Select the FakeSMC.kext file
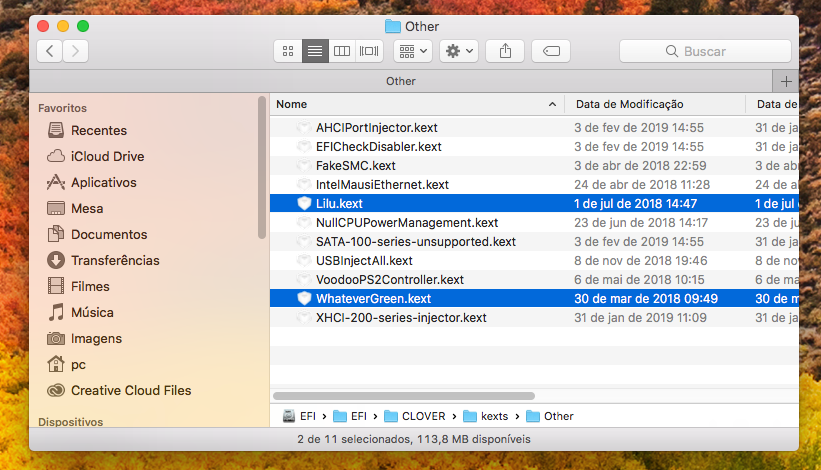 (x=355, y=166)
